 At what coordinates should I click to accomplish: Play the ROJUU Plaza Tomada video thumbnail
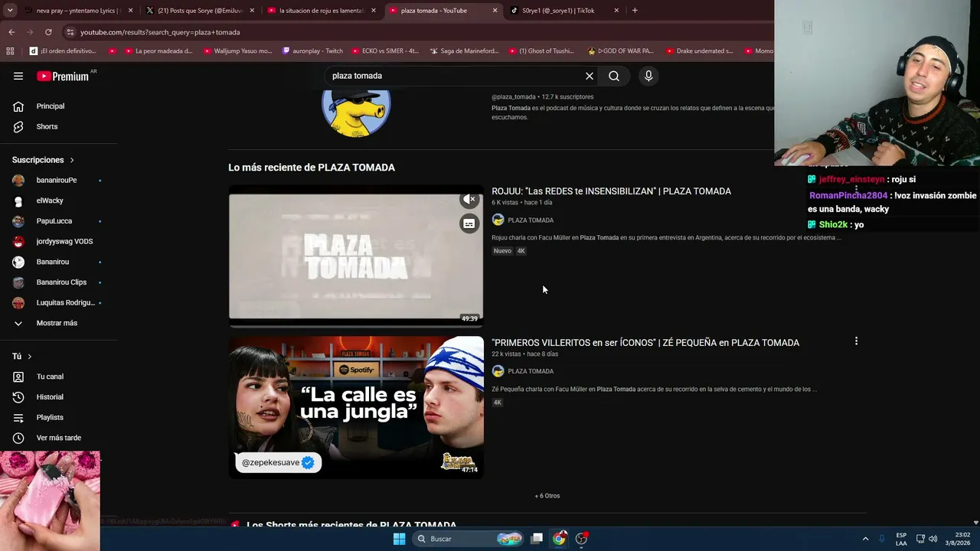tap(356, 256)
